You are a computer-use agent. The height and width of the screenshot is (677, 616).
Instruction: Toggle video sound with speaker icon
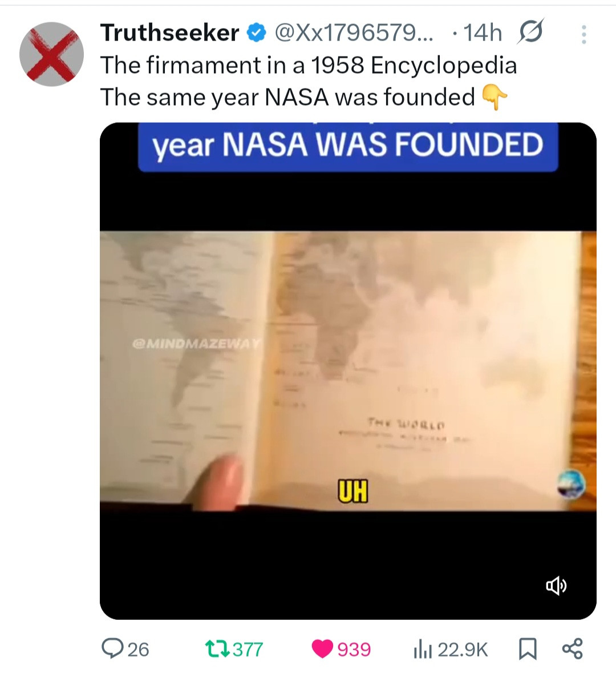pos(557,586)
